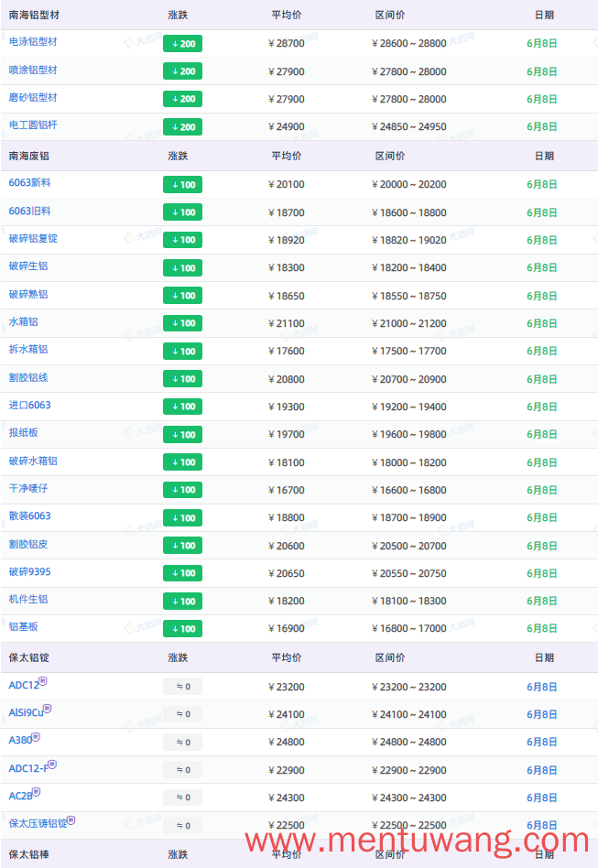Click the 南海废铝 section header
Image resolution: width=598 pixels, height=868 pixels.
28,156
